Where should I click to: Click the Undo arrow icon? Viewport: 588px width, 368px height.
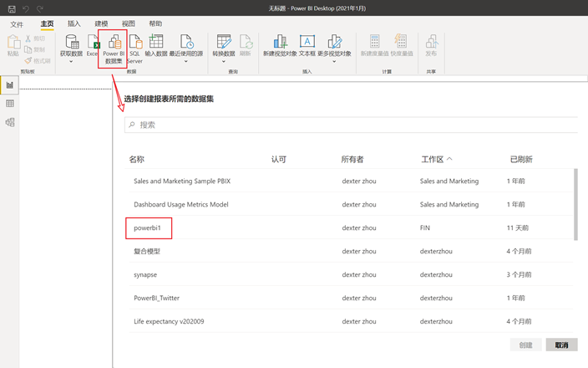(x=26, y=8)
